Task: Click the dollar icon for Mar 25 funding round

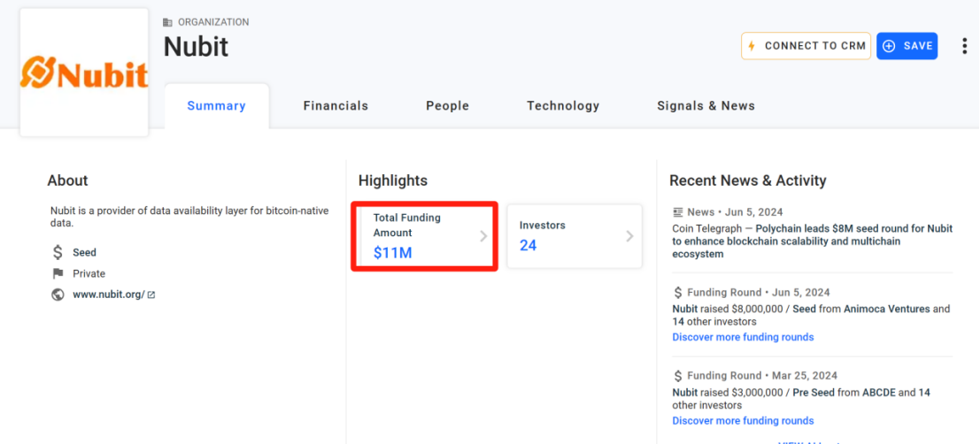Action: (x=678, y=376)
